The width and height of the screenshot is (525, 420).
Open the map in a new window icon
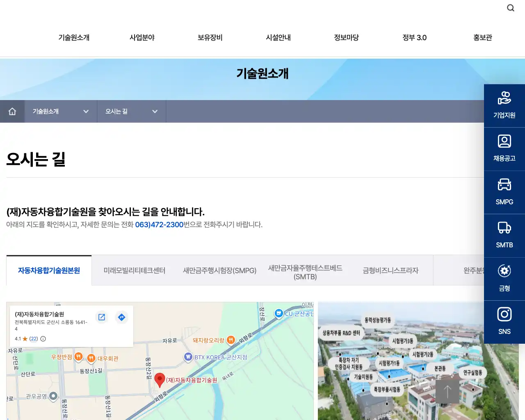pos(102,317)
